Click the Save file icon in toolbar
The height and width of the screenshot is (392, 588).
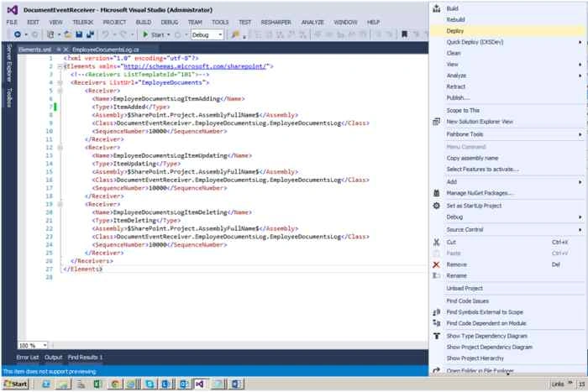[x=79, y=34]
